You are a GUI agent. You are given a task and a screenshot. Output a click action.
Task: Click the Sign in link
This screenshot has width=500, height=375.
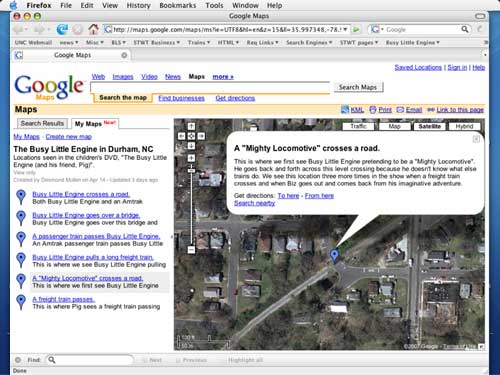pyautogui.click(x=457, y=67)
